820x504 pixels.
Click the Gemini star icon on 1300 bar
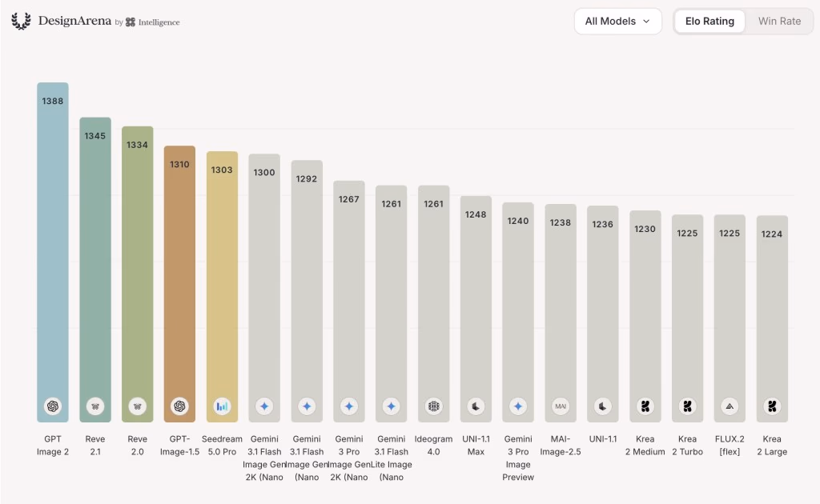click(264, 406)
